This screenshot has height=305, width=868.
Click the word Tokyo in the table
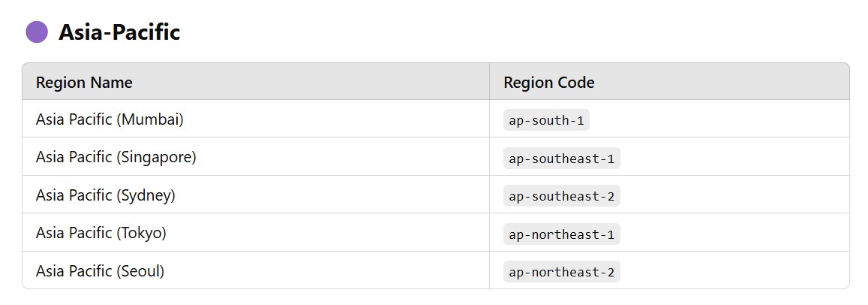(x=141, y=233)
